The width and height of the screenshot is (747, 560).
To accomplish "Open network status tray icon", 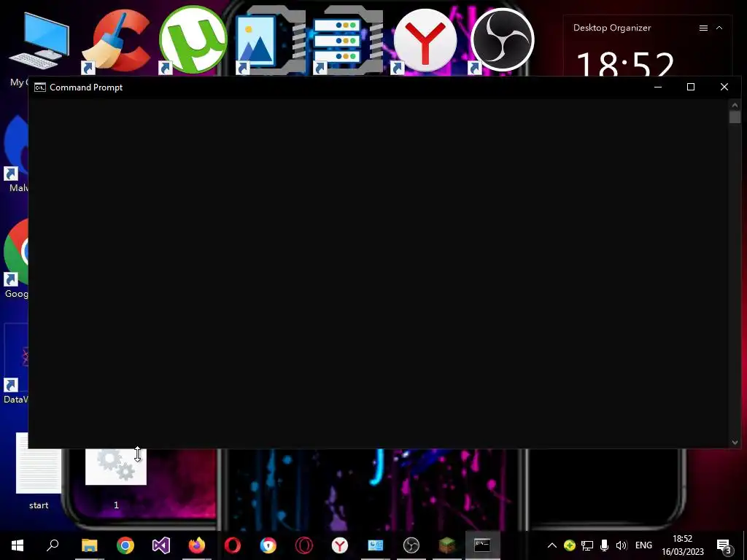I will coord(587,545).
